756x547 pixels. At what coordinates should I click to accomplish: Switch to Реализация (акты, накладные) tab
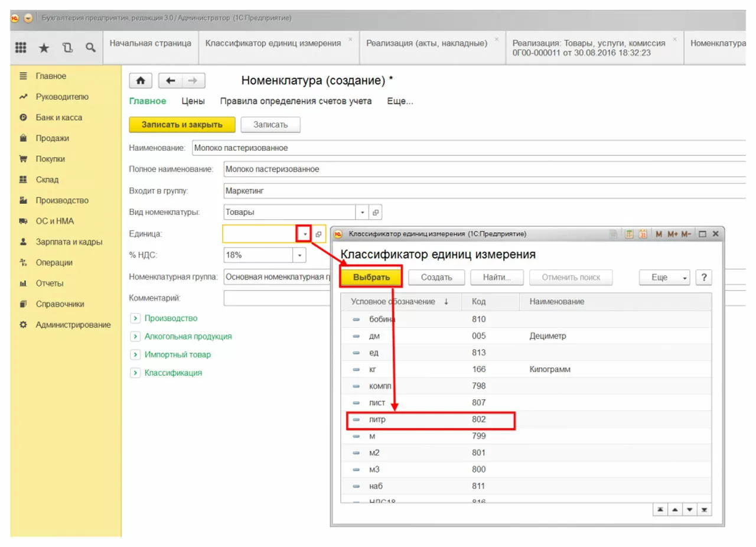point(426,43)
